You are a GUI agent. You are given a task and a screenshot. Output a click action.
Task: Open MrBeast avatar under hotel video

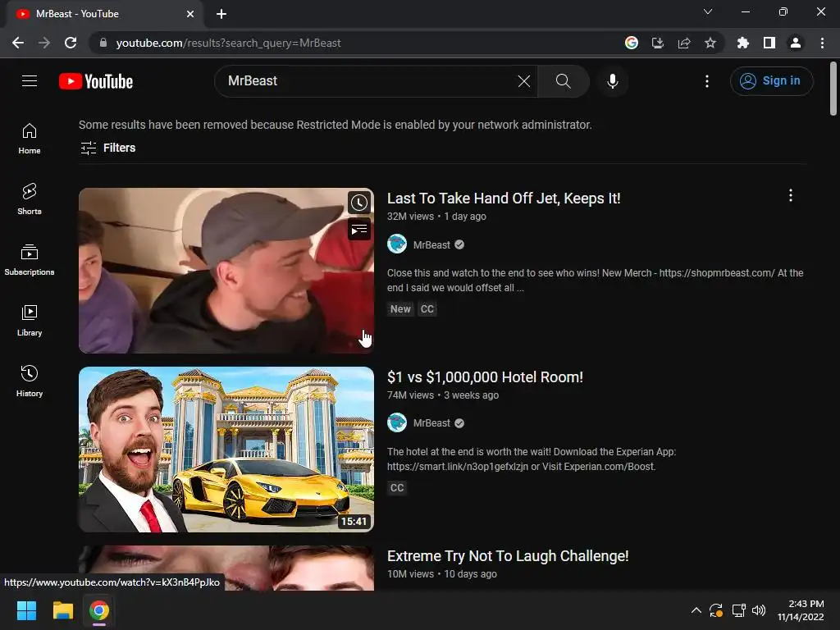[x=397, y=422]
